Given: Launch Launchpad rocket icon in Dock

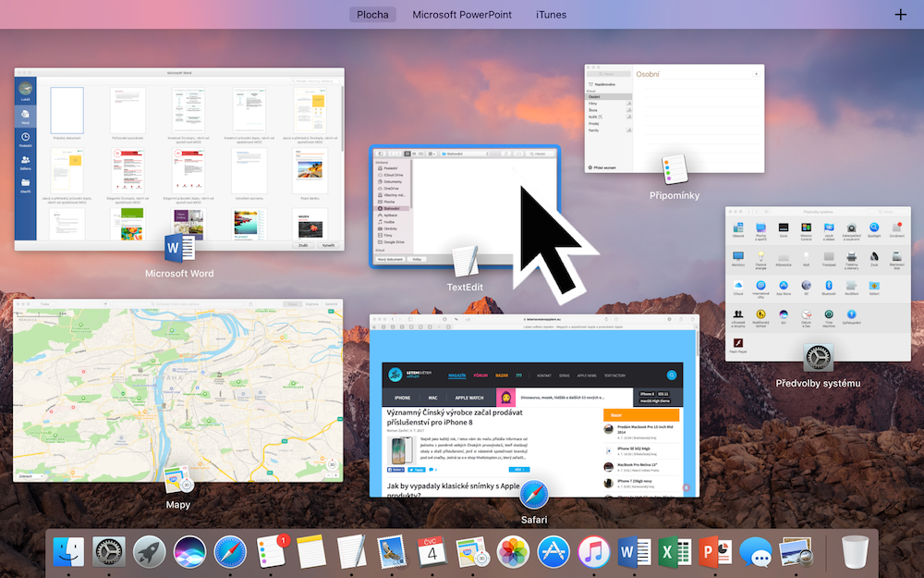Looking at the screenshot, I should click(x=149, y=552).
